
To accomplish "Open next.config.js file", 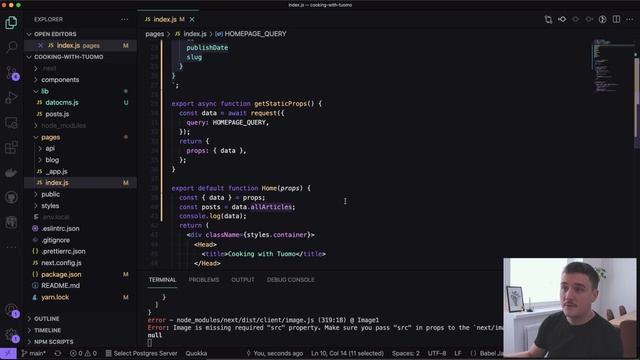I will tap(80, 263).
